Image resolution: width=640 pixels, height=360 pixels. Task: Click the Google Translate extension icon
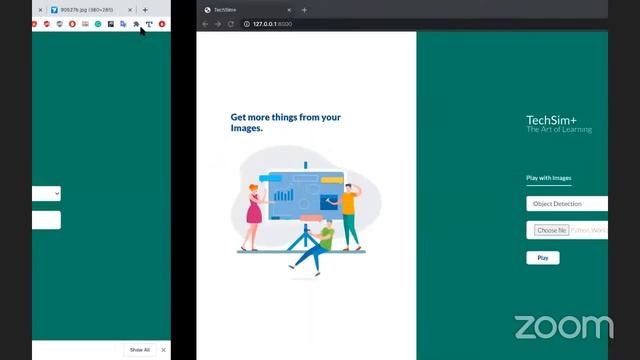coord(123,24)
